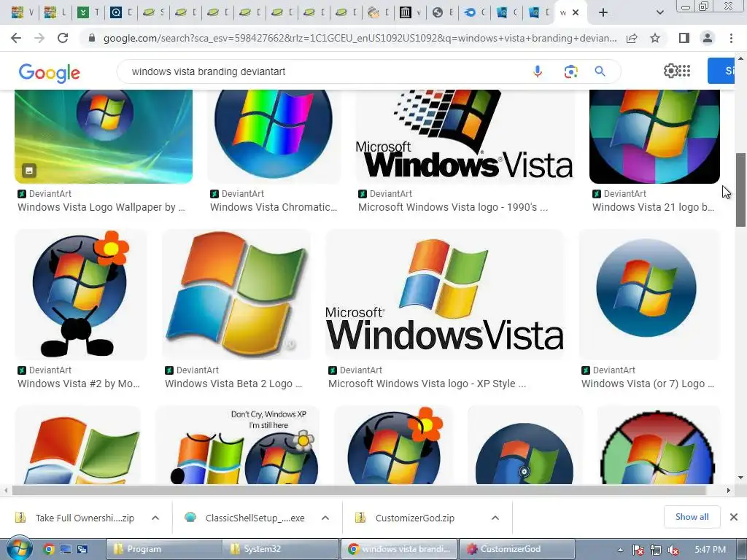Switch to System32 taskbar window
Screen dimensions: 747x560
click(281, 549)
